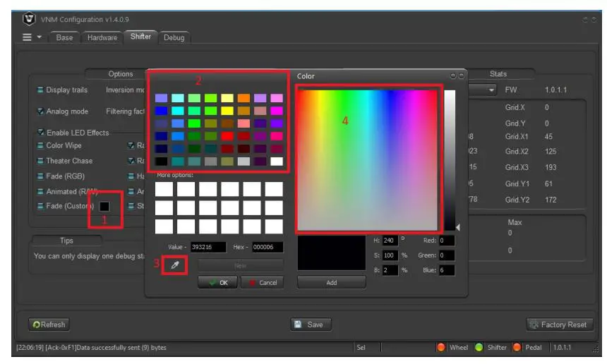Click the FW version 1.0.1.1 text

pyautogui.click(x=555, y=90)
